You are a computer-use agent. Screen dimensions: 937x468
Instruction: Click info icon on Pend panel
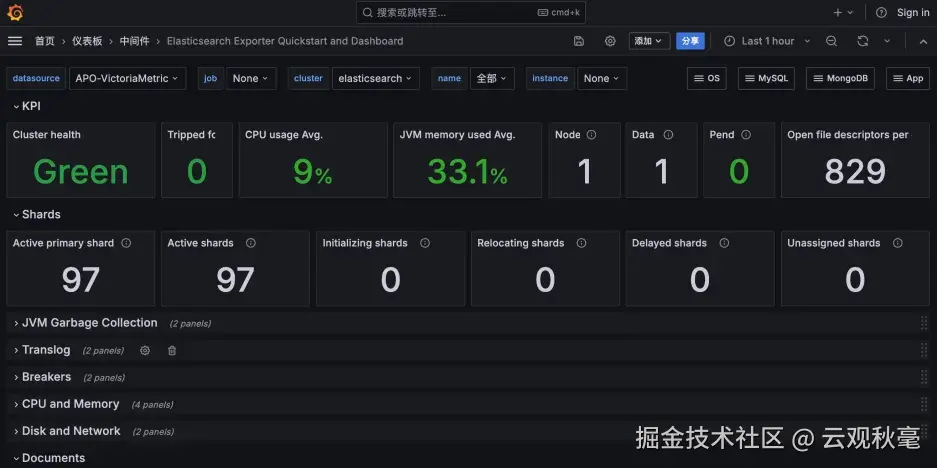coord(746,135)
